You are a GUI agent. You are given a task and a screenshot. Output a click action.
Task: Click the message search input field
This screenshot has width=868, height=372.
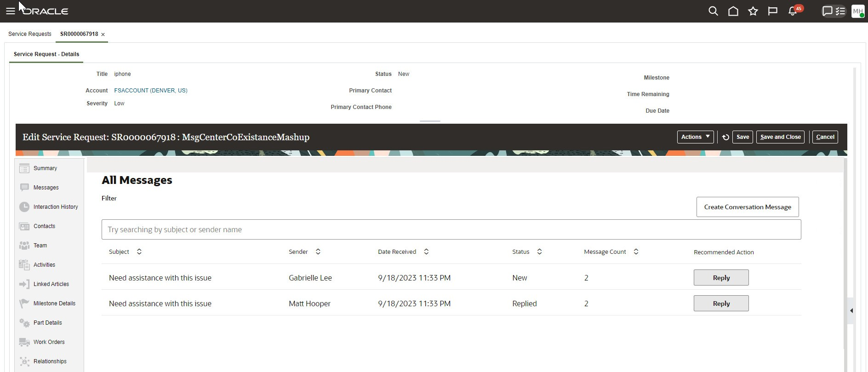coord(451,229)
